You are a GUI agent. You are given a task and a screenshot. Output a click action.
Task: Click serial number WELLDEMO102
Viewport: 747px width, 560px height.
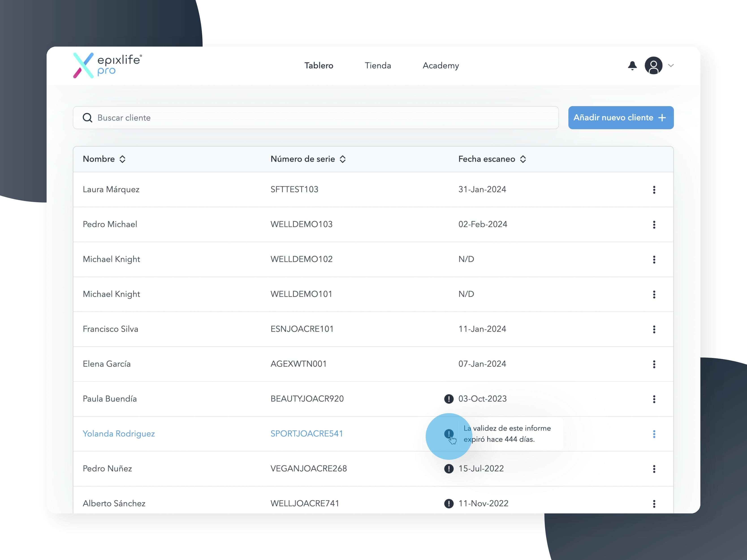pos(302,259)
